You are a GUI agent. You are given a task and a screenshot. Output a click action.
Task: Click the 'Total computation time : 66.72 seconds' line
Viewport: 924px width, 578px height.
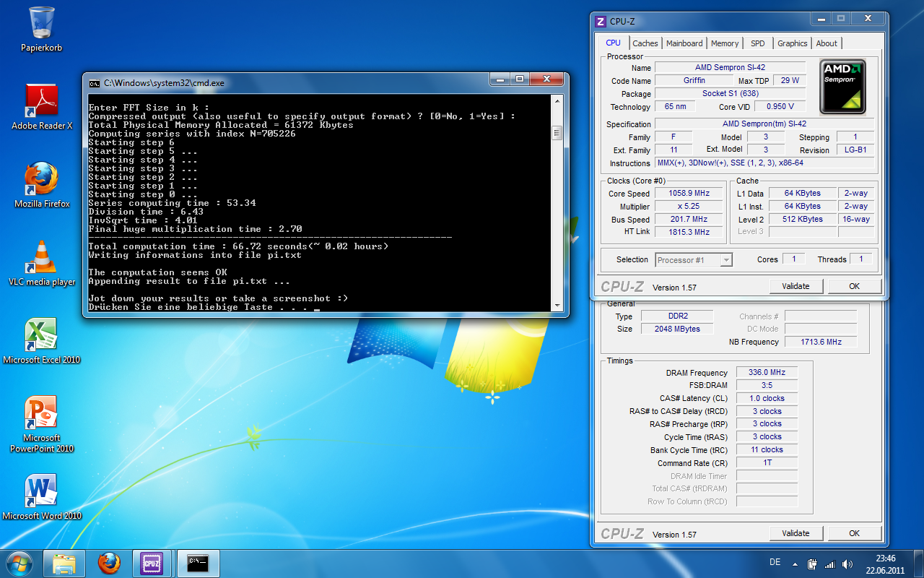[238, 246]
